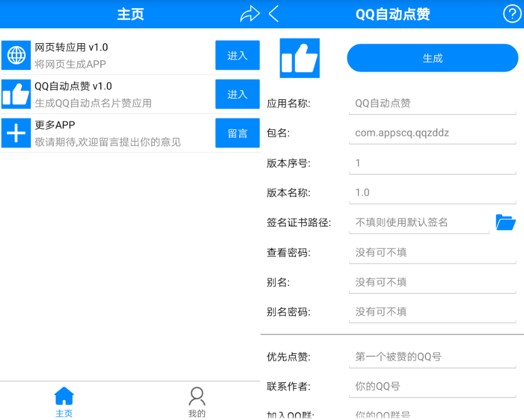This screenshot has width=524, height=420.
Task: Focus the 版本序号 input field
Action: [x=432, y=164]
